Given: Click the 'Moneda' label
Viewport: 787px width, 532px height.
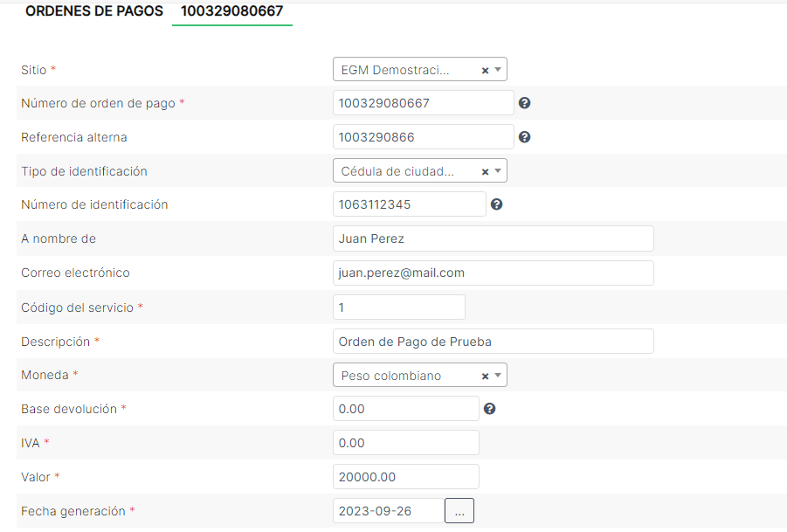Looking at the screenshot, I should [45, 375].
